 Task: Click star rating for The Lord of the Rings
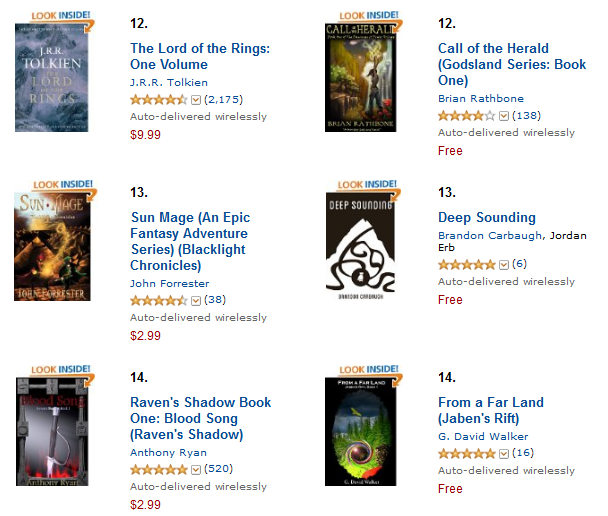(159, 100)
